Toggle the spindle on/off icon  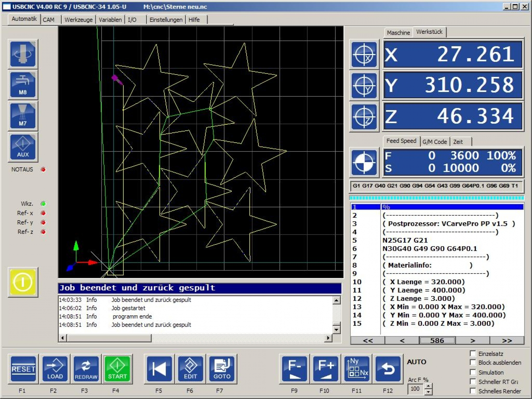pyautogui.click(x=23, y=54)
